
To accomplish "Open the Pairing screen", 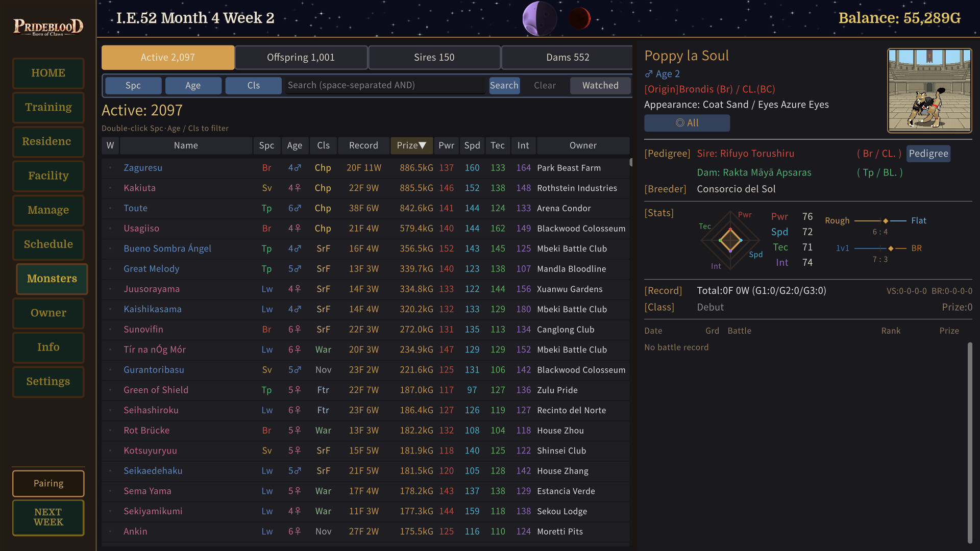I will pyautogui.click(x=48, y=483).
